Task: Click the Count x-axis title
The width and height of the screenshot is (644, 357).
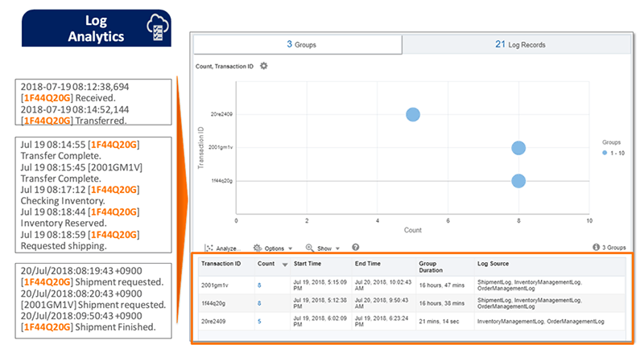Action: click(x=412, y=230)
